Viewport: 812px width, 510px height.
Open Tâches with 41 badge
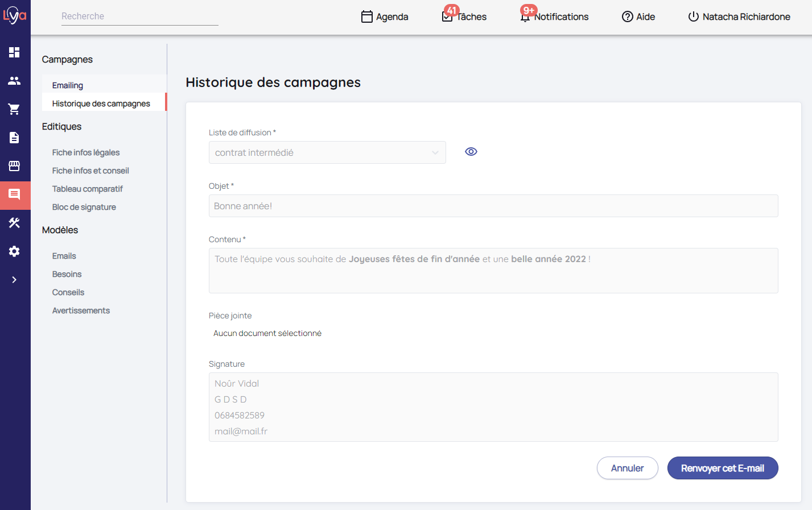(464, 16)
